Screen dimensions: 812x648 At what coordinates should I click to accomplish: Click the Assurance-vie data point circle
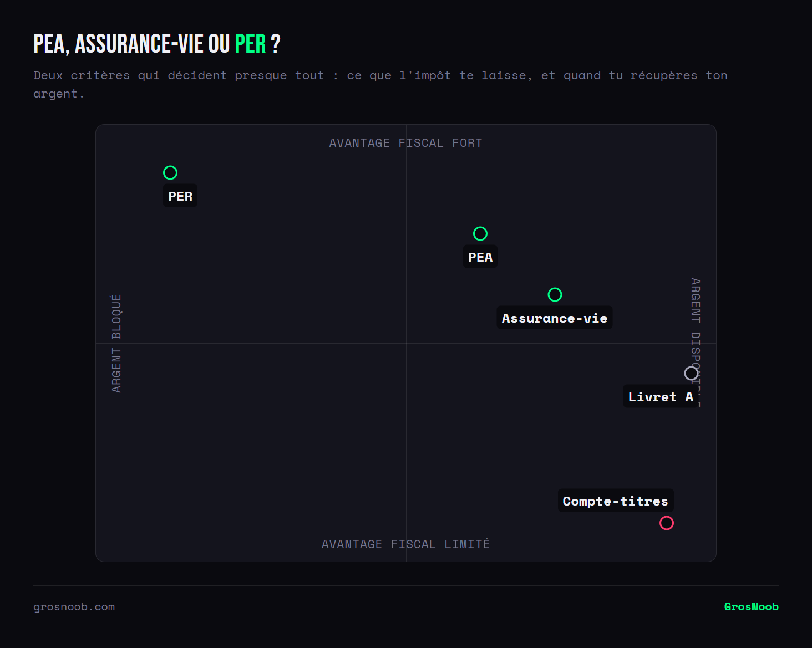pos(555,295)
